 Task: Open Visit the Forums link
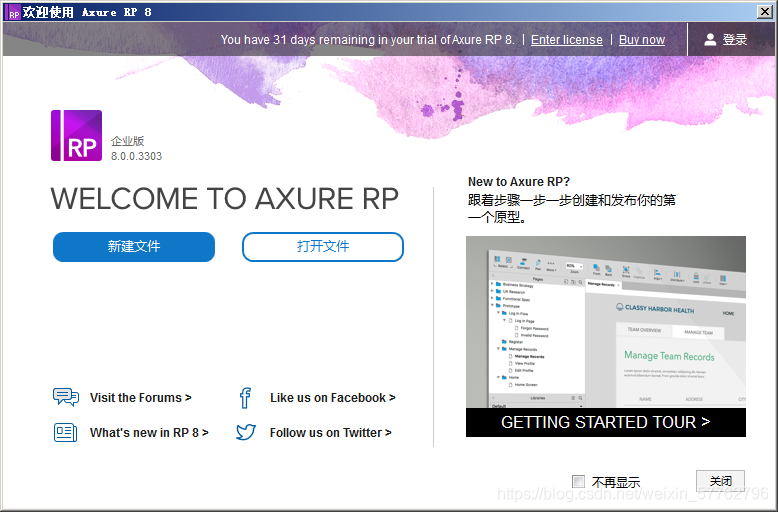(140, 398)
